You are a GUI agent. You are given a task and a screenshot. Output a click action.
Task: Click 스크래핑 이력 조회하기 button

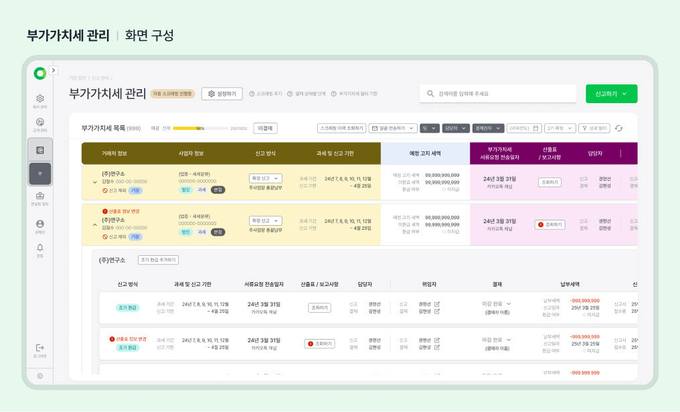(342, 128)
